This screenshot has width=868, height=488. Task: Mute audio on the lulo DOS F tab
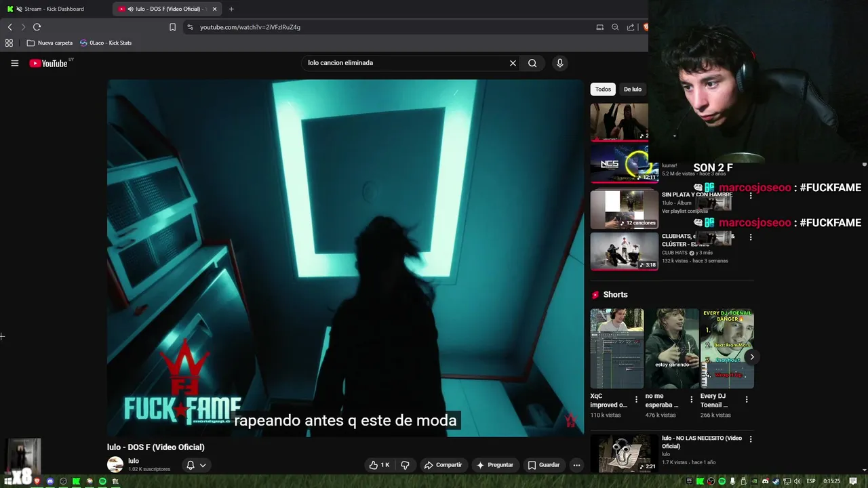coord(130,9)
